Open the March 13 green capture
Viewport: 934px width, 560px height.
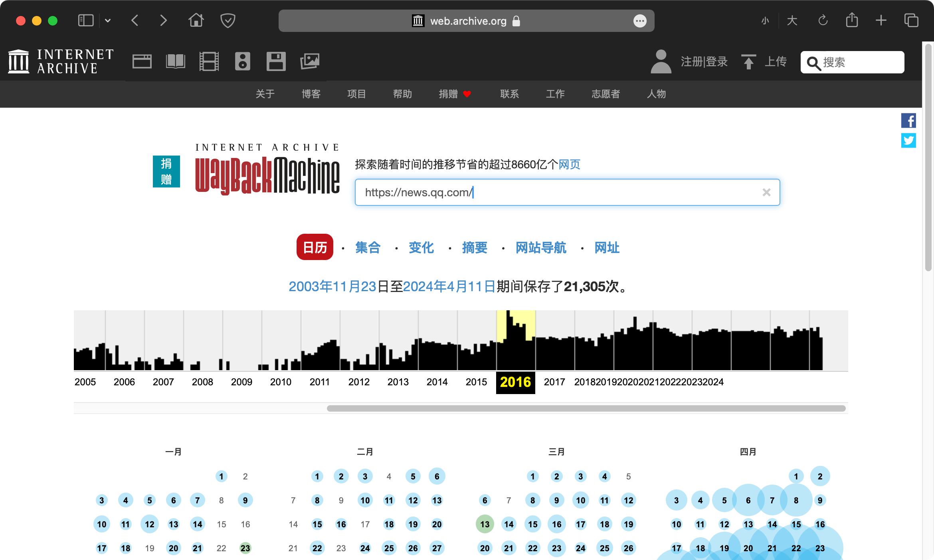click(x=485, y=524)
